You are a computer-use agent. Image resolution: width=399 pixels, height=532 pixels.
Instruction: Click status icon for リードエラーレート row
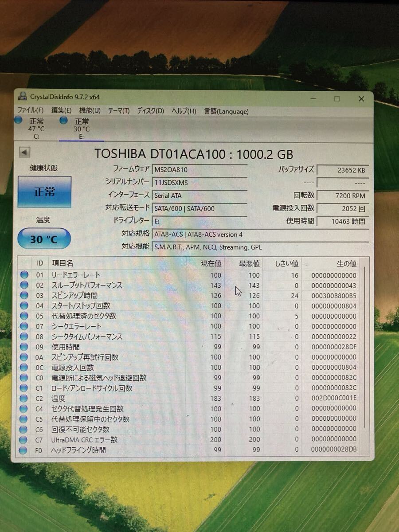(x=24, y=275)
